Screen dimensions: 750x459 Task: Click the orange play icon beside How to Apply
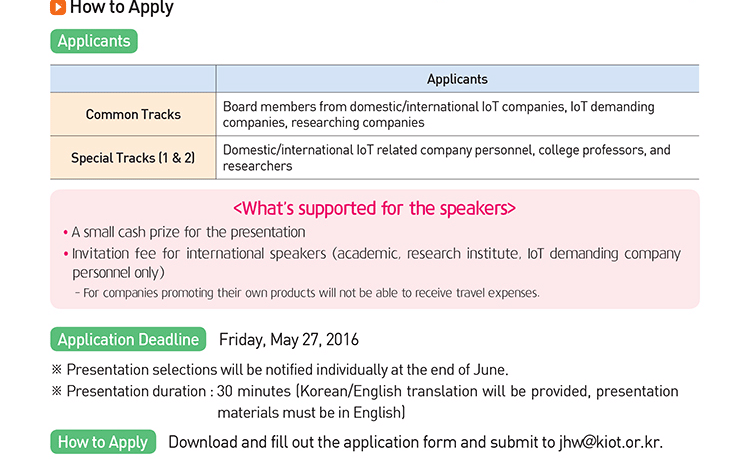[57, 7]
